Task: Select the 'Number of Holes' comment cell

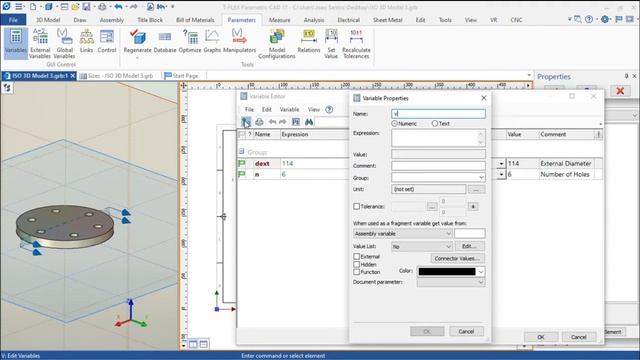Action: (x=566, y=174)
